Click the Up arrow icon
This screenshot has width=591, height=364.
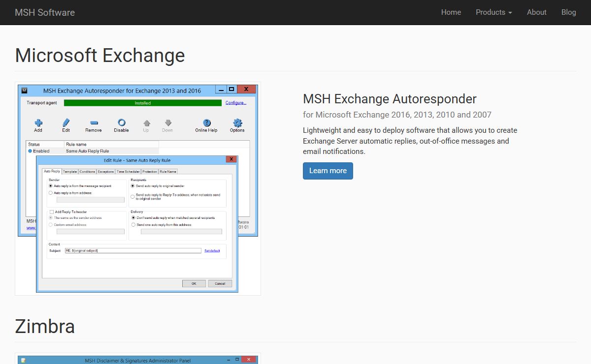coord(146,123)
